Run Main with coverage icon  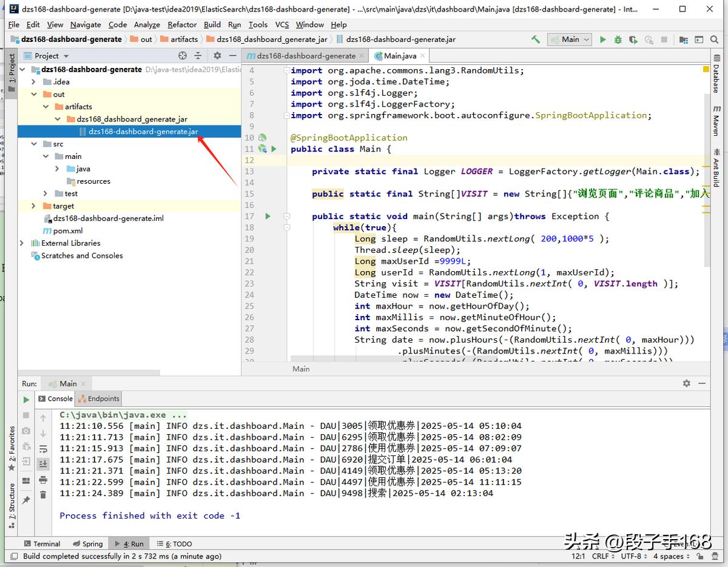pos(633,39)
